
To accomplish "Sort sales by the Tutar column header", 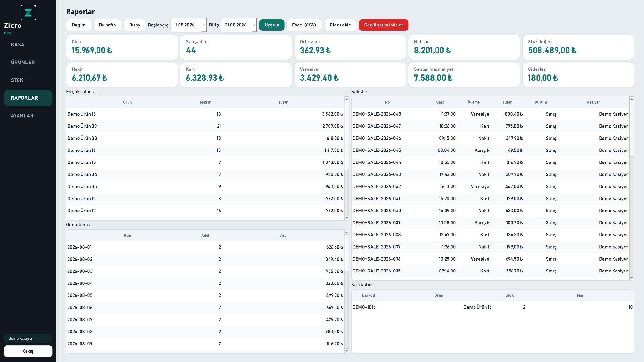I will [x=507, y=102].
